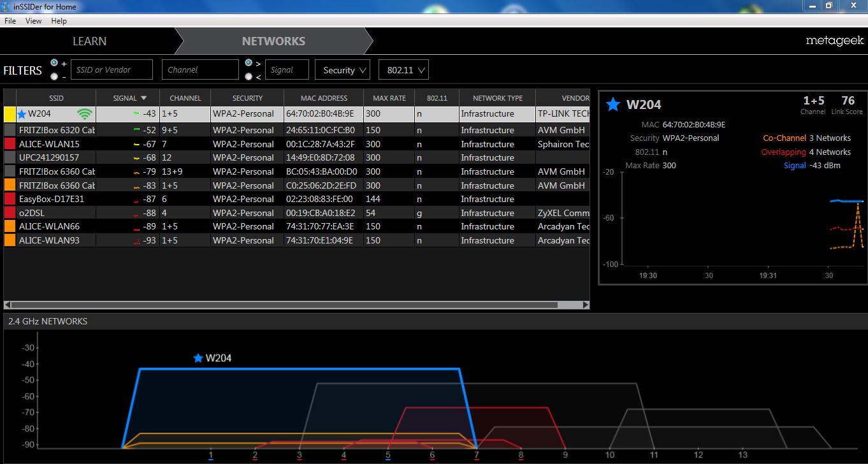Click channel 11 marker on the graph axis
Image resolution: width=868 pixels, height=464 pixels.
pos(654,455)
